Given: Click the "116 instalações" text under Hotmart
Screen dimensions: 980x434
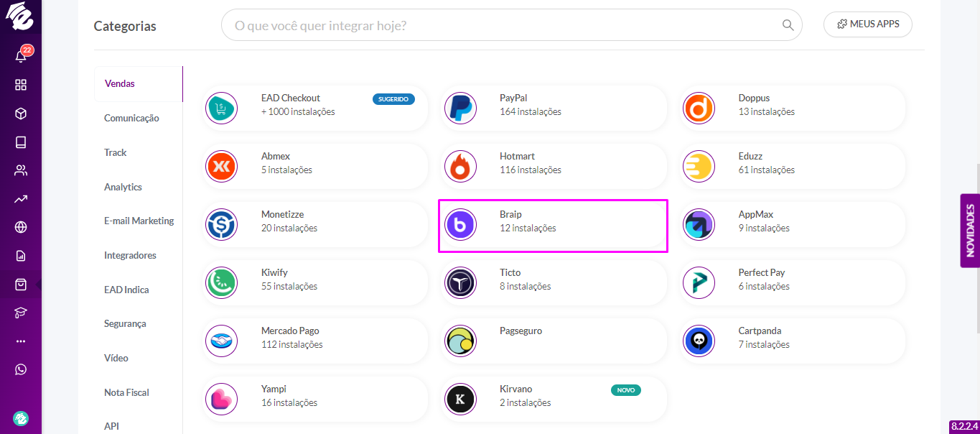Looking at the screenshot, I should tap(531, 170).
